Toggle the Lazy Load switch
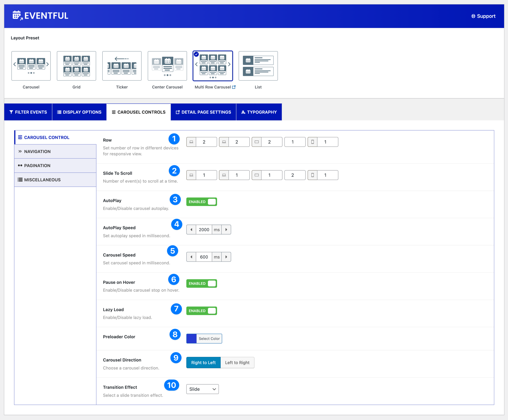Image resolution: width=508 pixels, height=420 pixels. [x=201, y=311]
